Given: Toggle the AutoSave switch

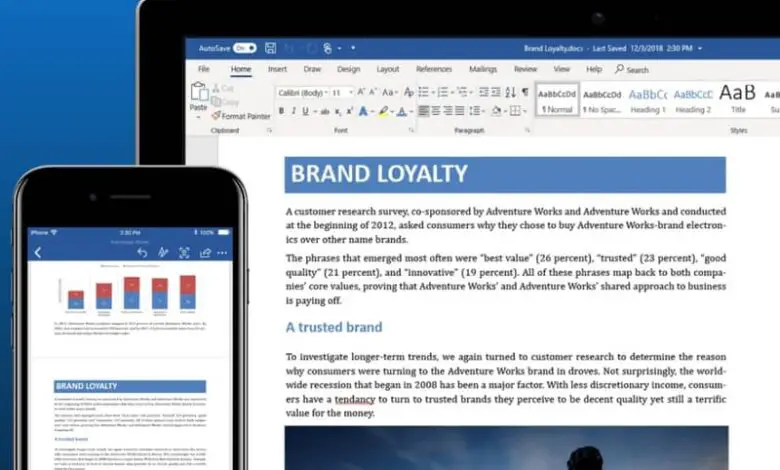Looking at the screenshot, I should pos(245,48).
